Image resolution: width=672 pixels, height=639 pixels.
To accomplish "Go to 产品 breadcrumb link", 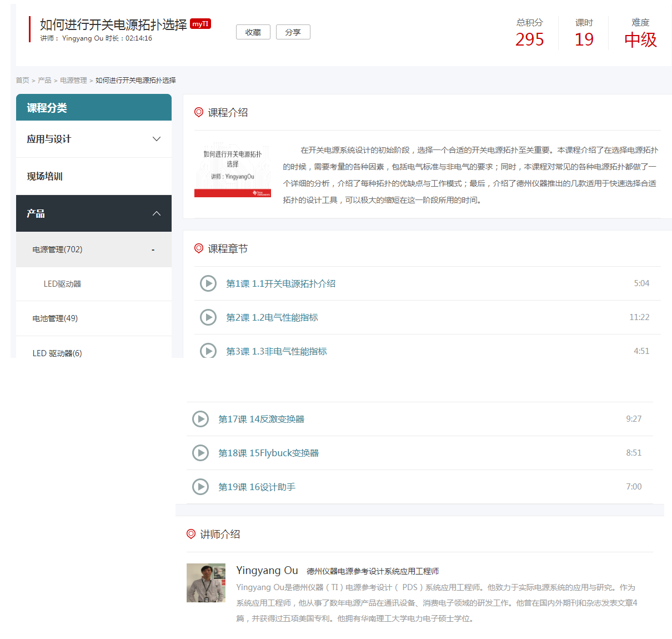I will coord(44,81).
